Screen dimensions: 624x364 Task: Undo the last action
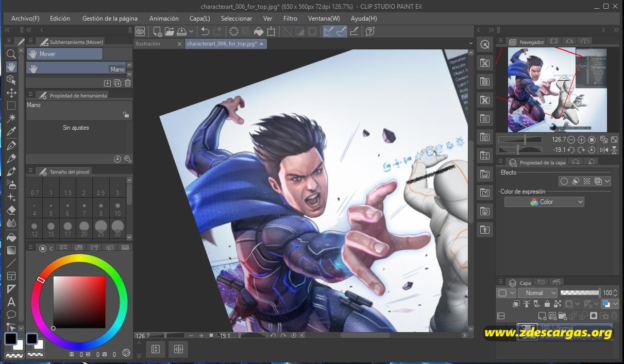[x=205, y=31]
